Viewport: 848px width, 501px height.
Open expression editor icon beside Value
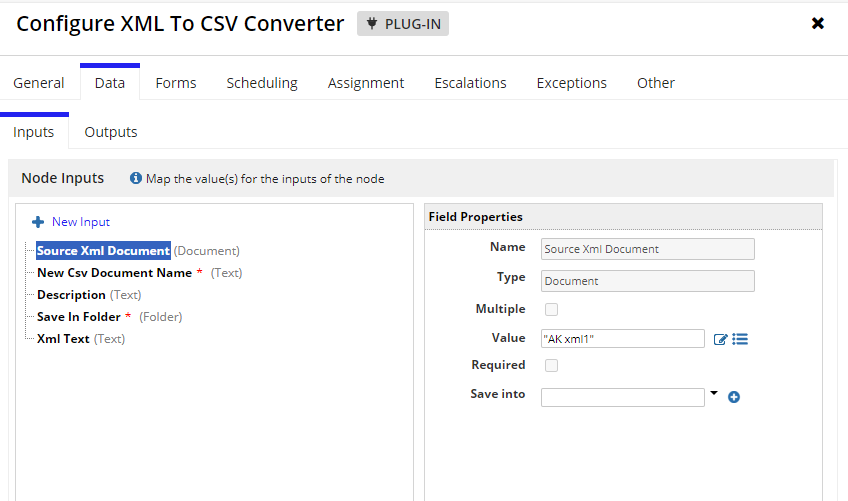tap(720, 339)
